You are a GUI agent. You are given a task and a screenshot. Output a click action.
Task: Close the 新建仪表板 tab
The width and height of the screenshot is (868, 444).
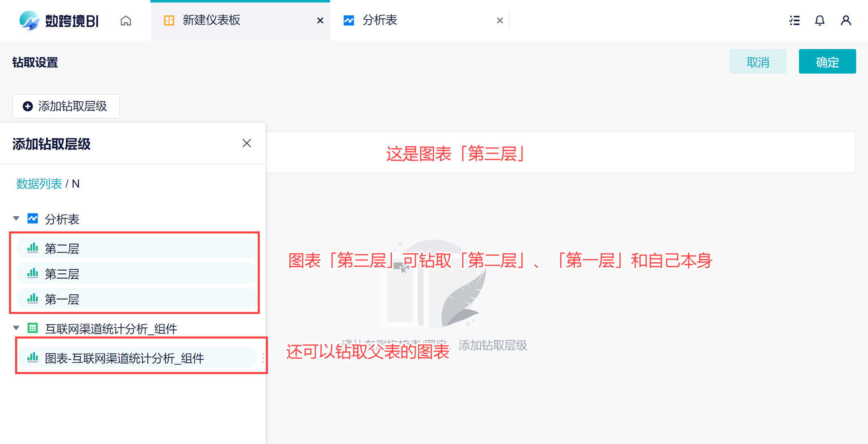(x=320, y=20)
